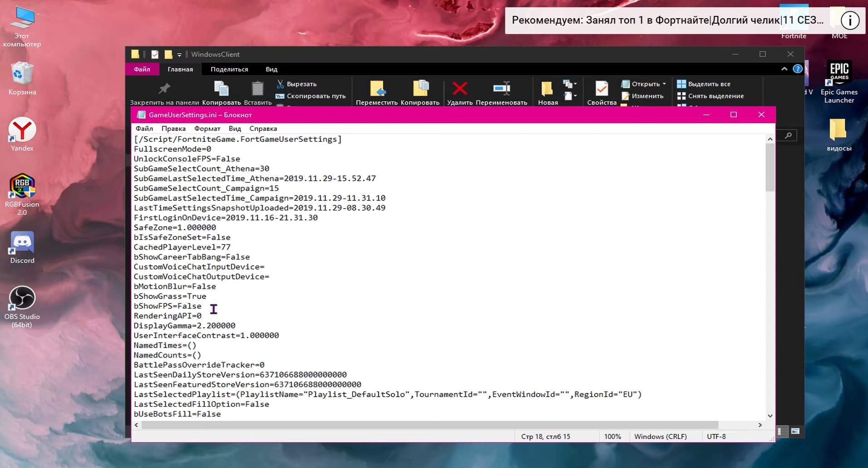Click the Свойства (Properties) icon
The height and width of the screenshot is (468, 868).
(602, 90)
